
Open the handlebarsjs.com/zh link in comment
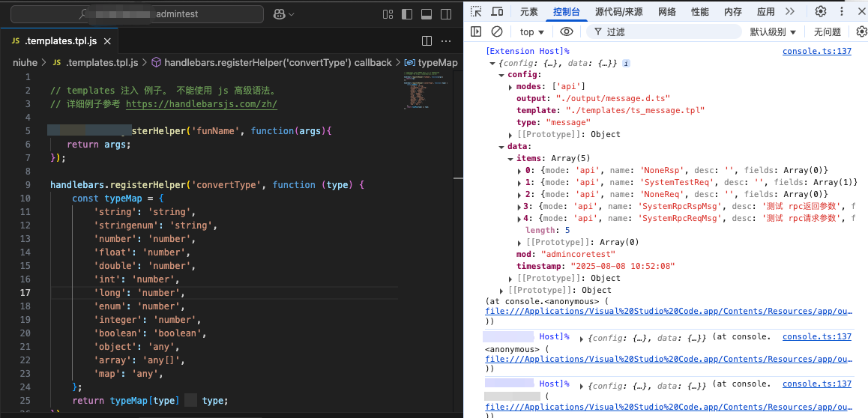202,104
